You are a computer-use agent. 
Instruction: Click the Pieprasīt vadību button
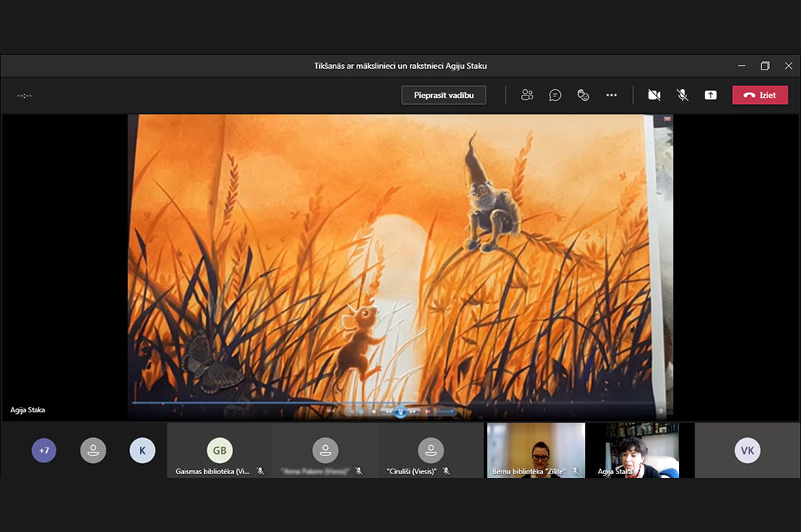(x=444, y=95)
